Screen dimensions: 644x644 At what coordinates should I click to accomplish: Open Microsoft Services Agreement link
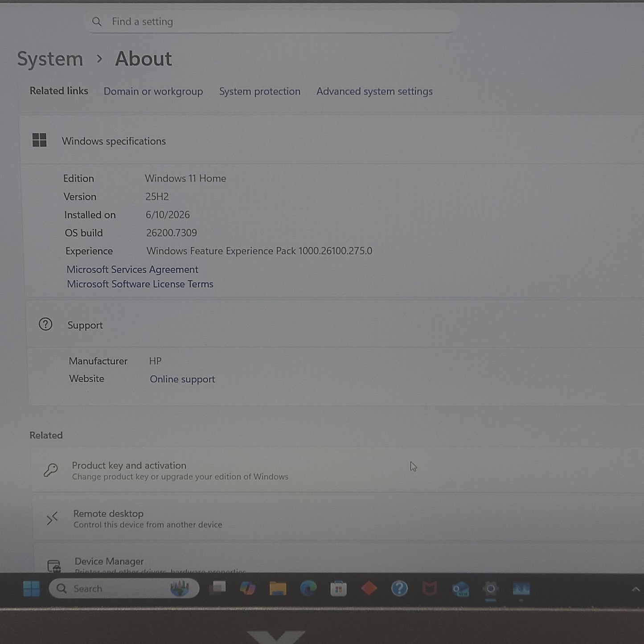pos(132,270)
